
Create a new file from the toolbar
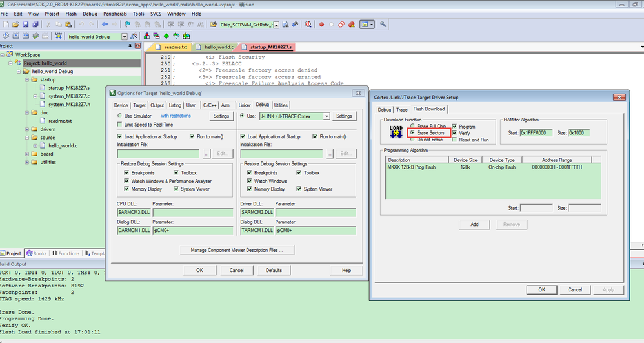pyautogui.click(x=6, y=25)
